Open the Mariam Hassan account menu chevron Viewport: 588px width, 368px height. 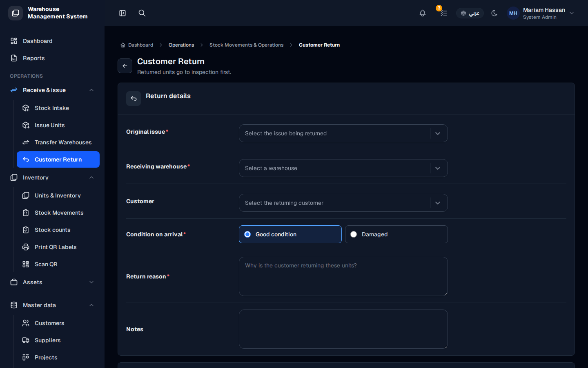tap(572, 13)
